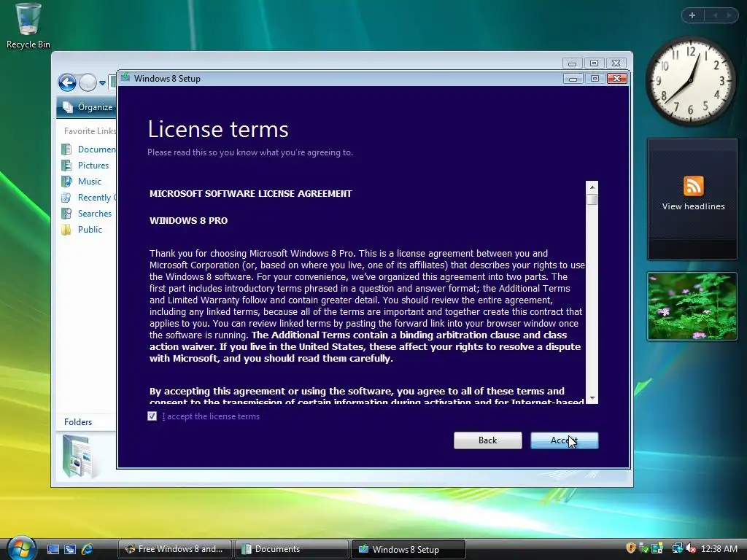The image size is (747, 560).
Task: Click the RSS feed headlines icon
Action: 693,186
